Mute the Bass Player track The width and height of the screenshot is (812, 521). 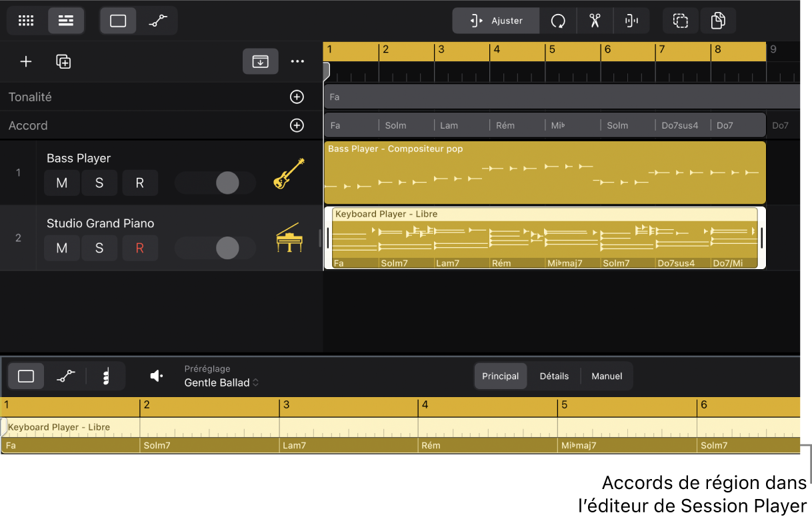click(62, 183)
